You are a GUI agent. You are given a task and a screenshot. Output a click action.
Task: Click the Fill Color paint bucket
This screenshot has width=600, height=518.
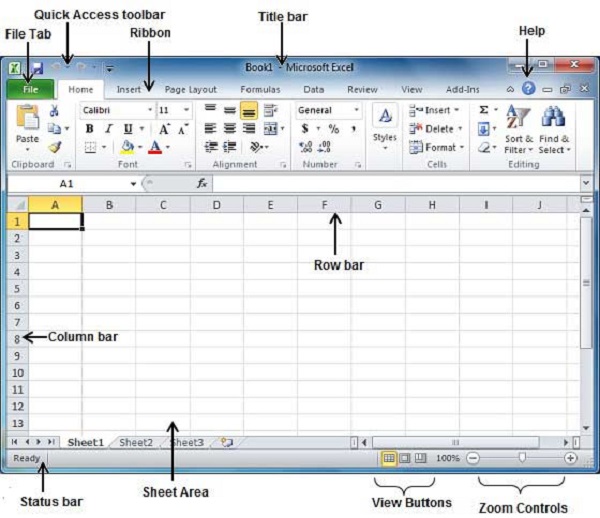click(x=127, y=147)
